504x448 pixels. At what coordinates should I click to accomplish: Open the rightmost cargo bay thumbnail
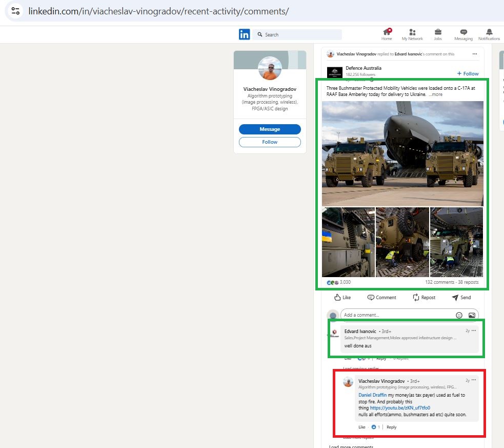[x=456, y=242]
